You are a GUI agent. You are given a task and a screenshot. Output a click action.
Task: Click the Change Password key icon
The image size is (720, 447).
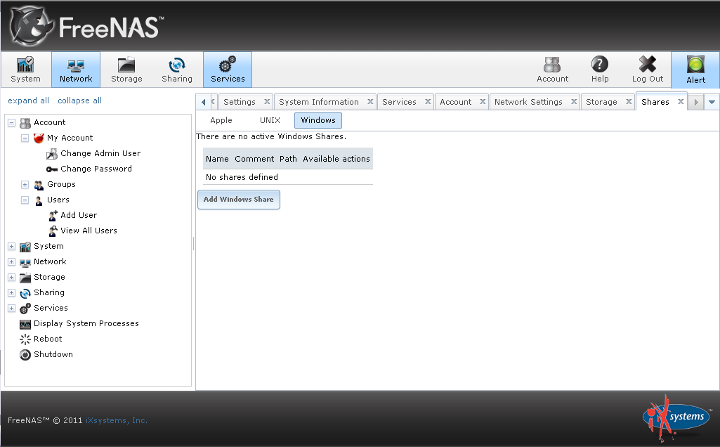tap(52, 169)
